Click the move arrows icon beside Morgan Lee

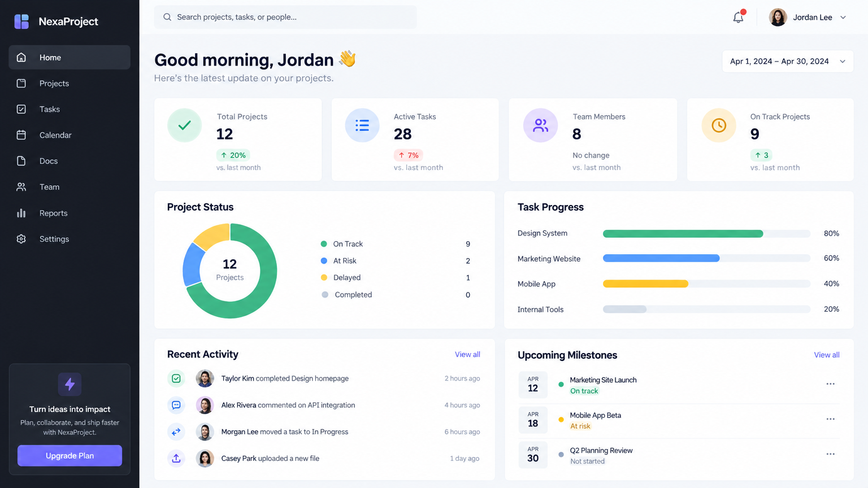pos(176,432)
